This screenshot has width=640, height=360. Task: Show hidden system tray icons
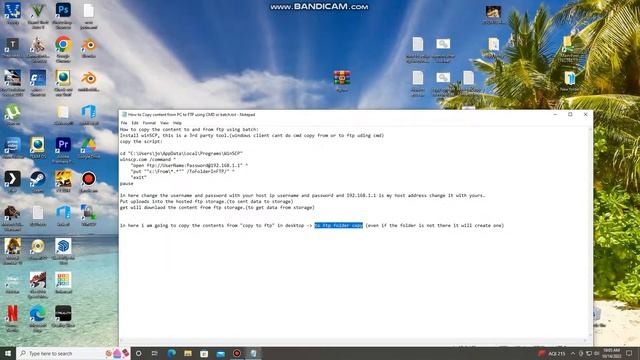pyautogui.click(x=573, y=353)
